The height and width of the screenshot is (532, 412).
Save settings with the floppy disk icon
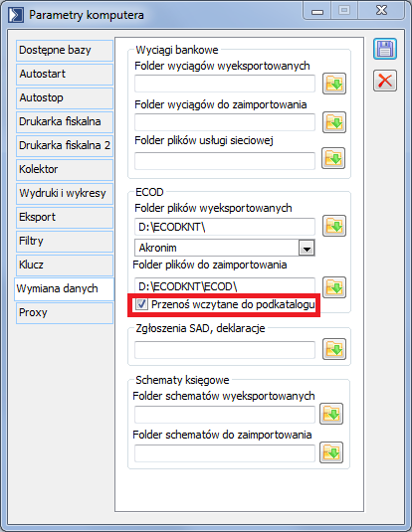click(385, 49)
